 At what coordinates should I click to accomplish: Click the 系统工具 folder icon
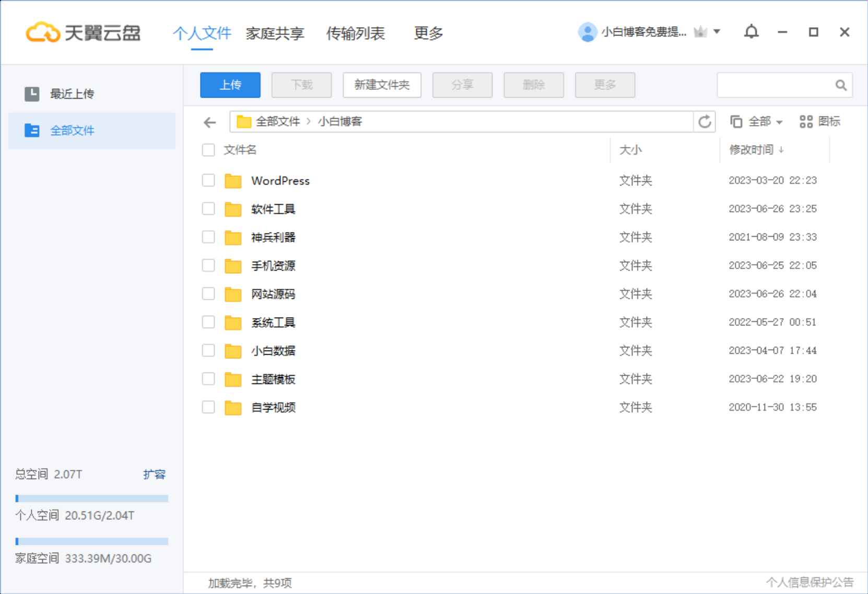[233, 322]
